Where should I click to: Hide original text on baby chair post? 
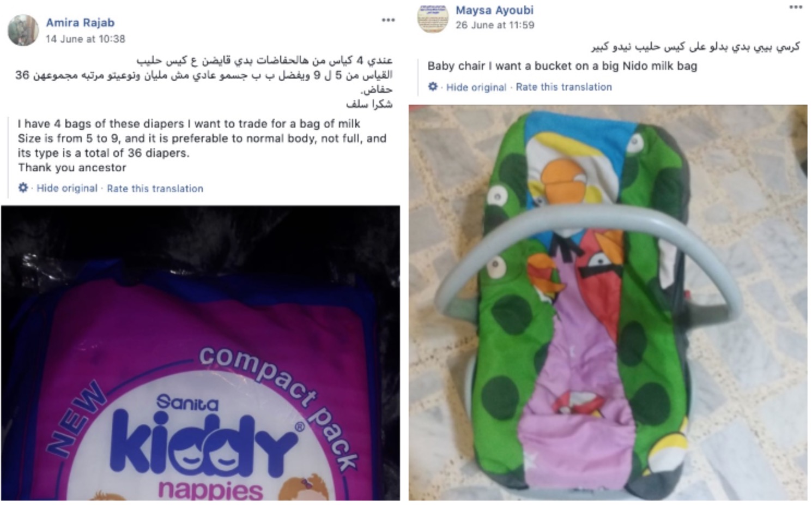click(476, 87)
